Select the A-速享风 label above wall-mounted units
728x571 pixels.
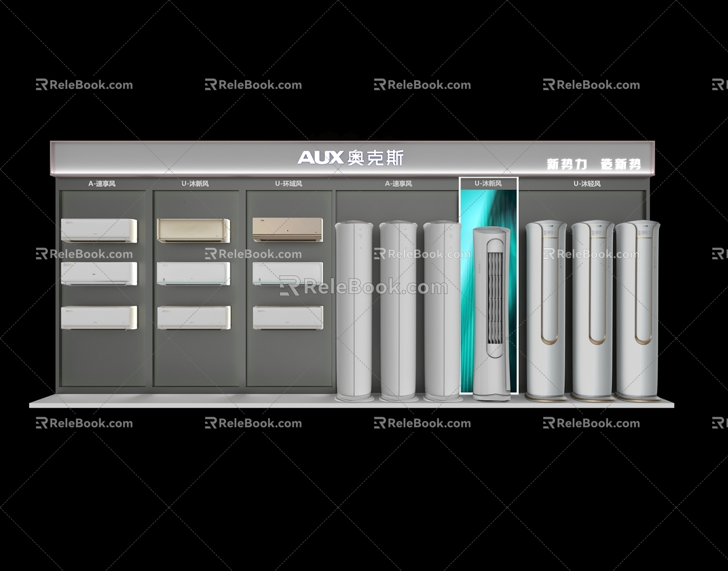[x=102, y=184]
